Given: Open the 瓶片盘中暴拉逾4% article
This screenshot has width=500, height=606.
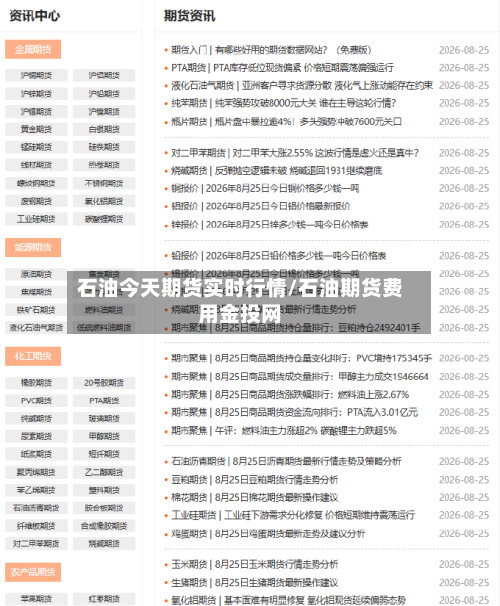Looking at the screenshot, I should click(x=286, y=122).
